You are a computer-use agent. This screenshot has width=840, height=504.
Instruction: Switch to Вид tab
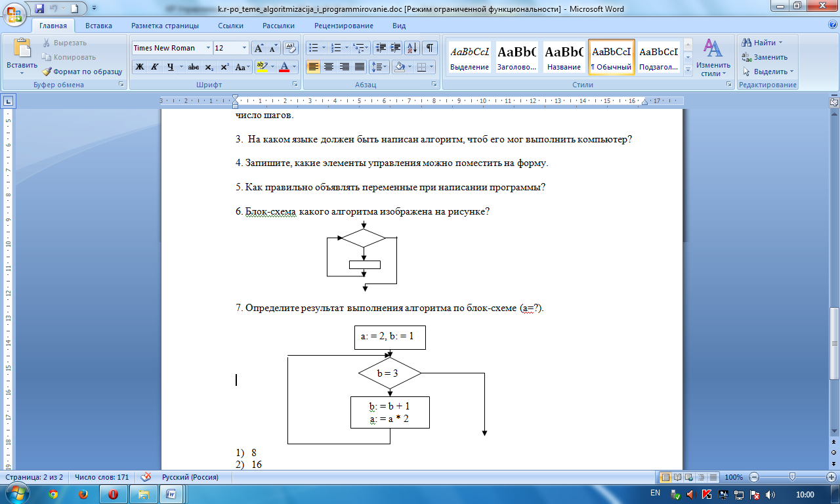pyautogui.click(x=399, y=26)
